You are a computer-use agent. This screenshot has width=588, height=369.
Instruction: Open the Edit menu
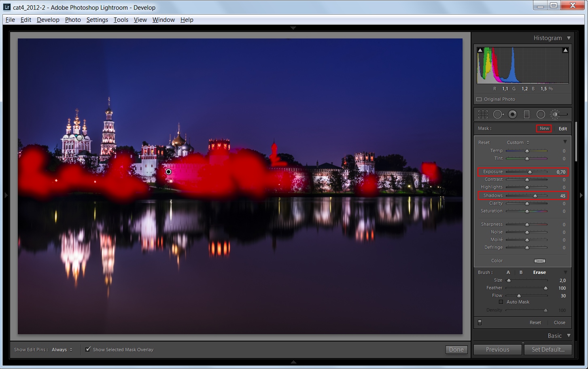point(26,19)
